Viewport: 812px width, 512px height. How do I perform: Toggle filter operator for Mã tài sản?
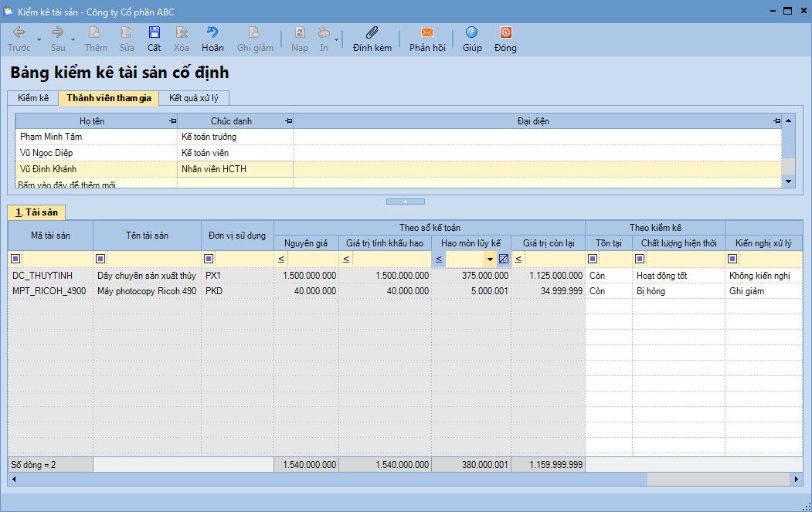click(15, 259)
